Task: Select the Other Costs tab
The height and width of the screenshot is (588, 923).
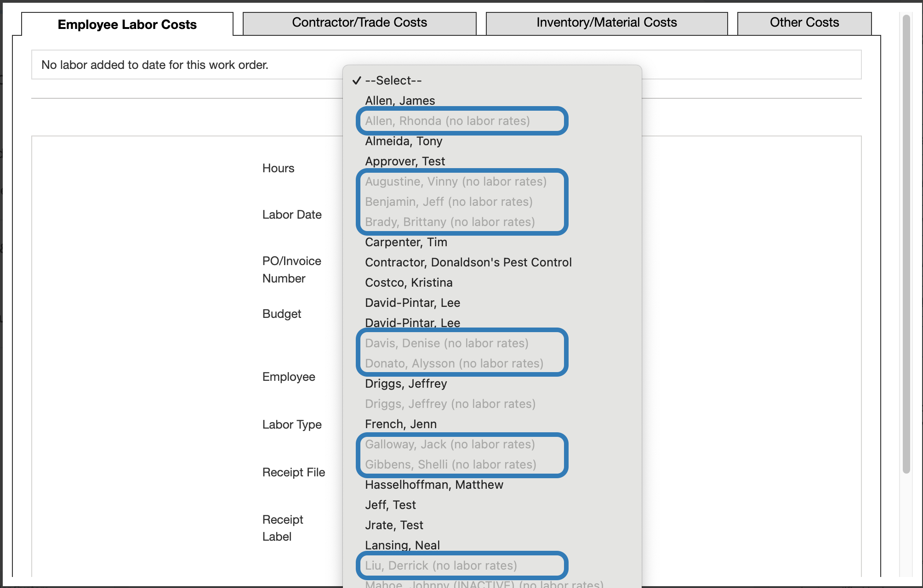Action: [804, 23]
